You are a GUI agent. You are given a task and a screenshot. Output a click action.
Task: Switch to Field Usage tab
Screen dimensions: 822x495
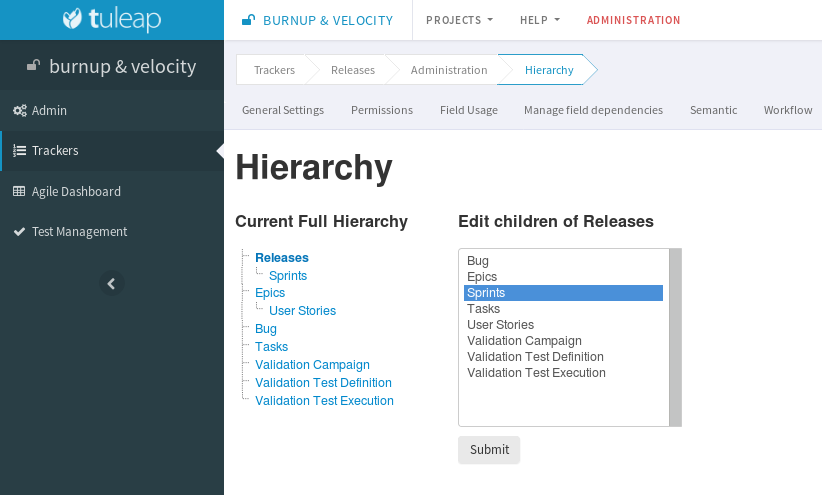tap(469, 110)
